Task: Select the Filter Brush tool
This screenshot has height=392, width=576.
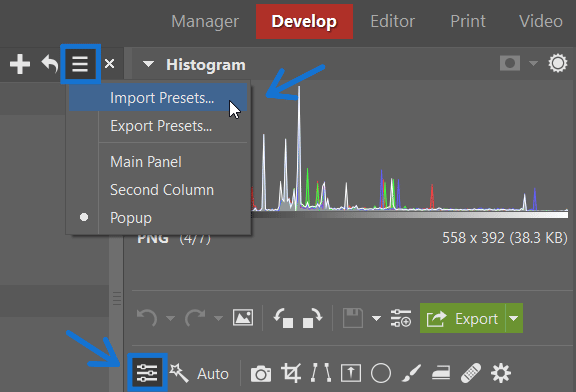Action: pyautogui.click(x=411, y=374)
